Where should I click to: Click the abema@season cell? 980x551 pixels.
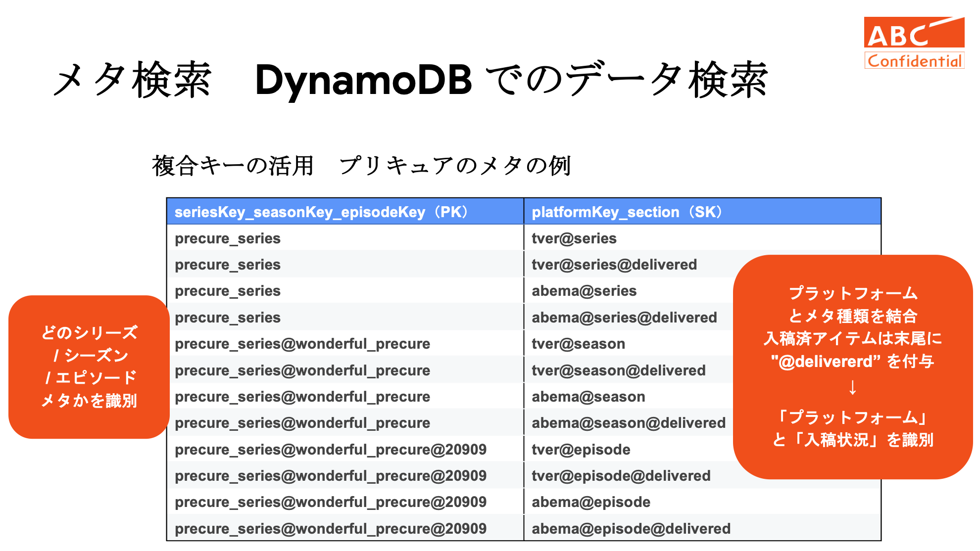[588, 397]
